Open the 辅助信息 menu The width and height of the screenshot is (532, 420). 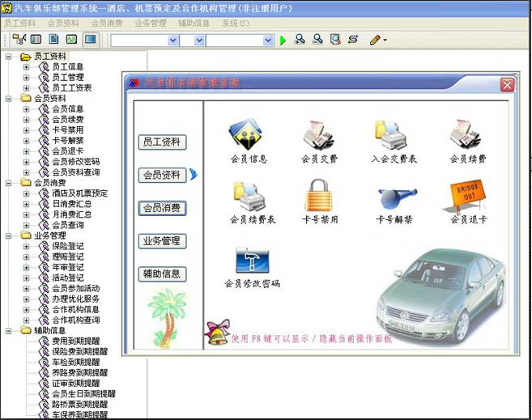pyautogui.click(x=194, y=23)
